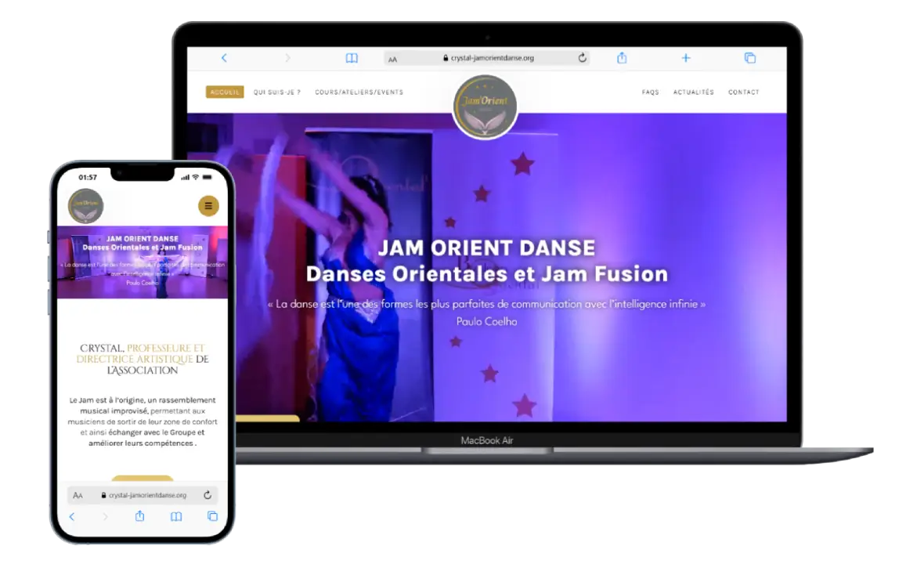Tap the tabs icon on the phone's bottom toolbar
The image size is (924, 564).
pyautogui.click(x=212, y=516)
